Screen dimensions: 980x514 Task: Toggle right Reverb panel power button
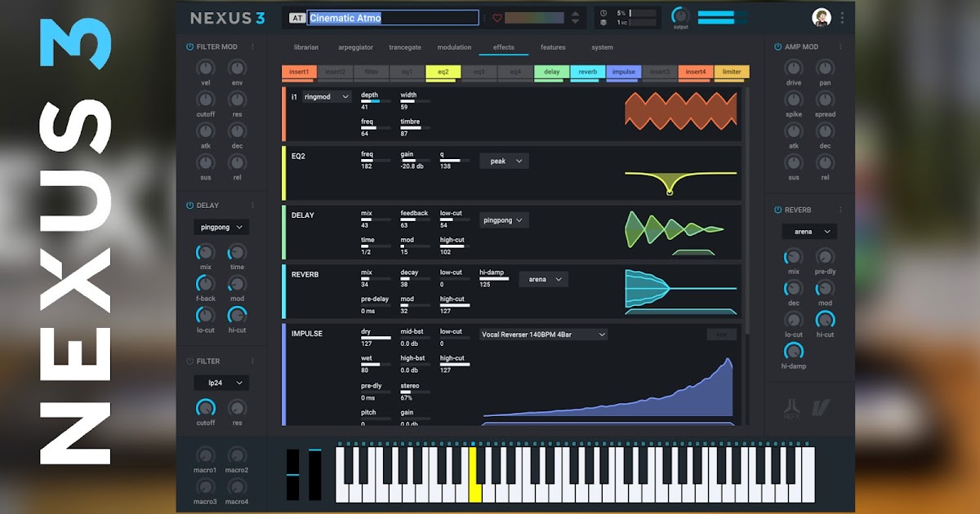[x=777, y=210]
